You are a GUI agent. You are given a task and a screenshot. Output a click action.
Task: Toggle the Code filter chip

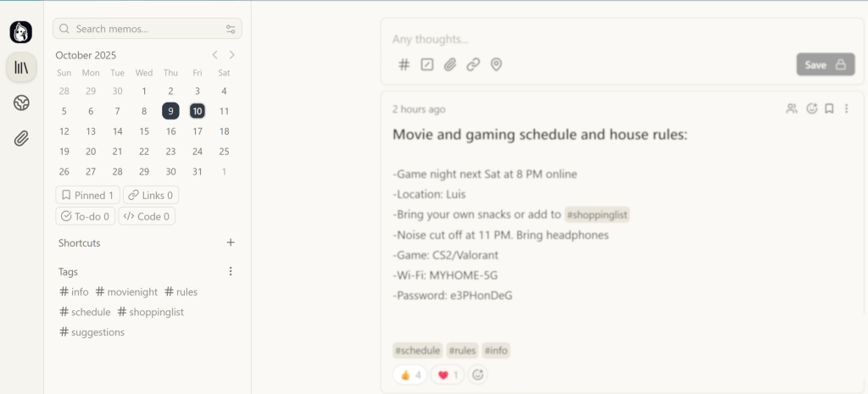(147, 216)
